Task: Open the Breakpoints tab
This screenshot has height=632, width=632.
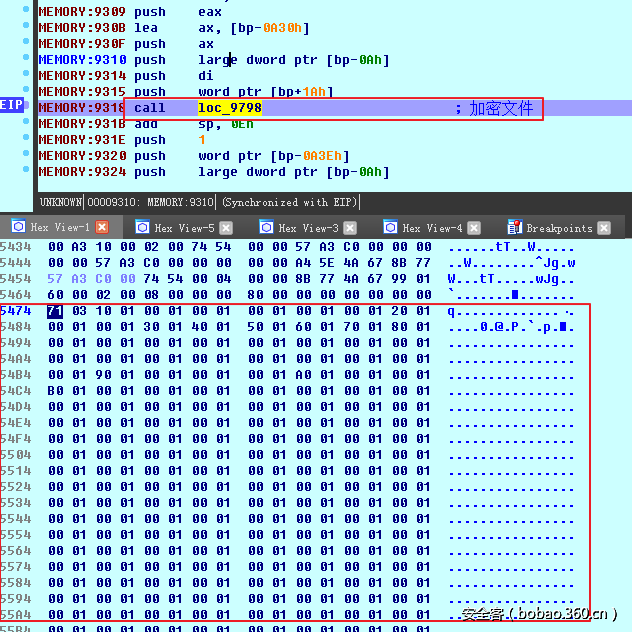Action: click(x=558, y=228)
